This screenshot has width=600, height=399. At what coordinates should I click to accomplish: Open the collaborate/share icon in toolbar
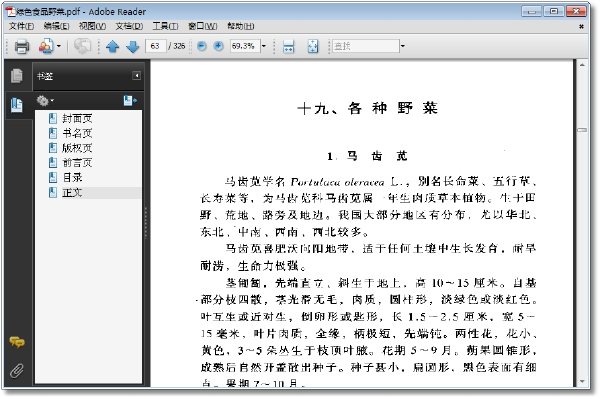click(x=46, y=47)
